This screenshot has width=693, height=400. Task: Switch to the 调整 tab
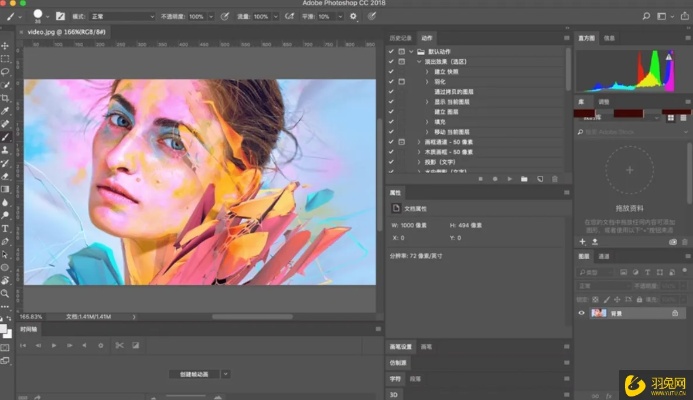603,102
